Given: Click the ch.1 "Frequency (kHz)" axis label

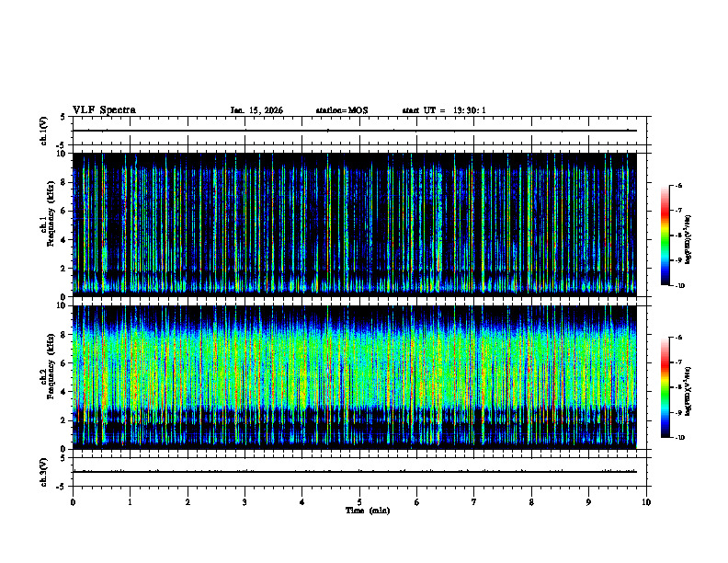Looking at the screenshot, I should pos(51,213).
